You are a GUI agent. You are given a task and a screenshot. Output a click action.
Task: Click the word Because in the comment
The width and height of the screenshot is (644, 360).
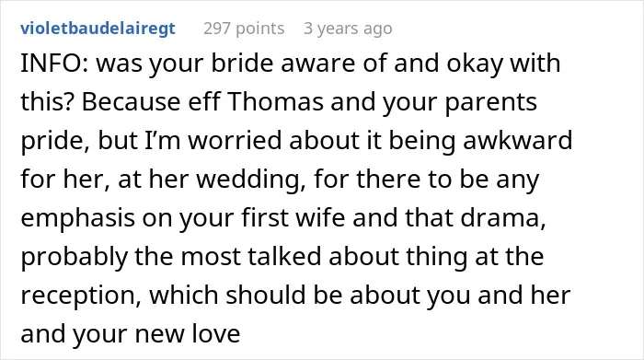pos(131,101)
